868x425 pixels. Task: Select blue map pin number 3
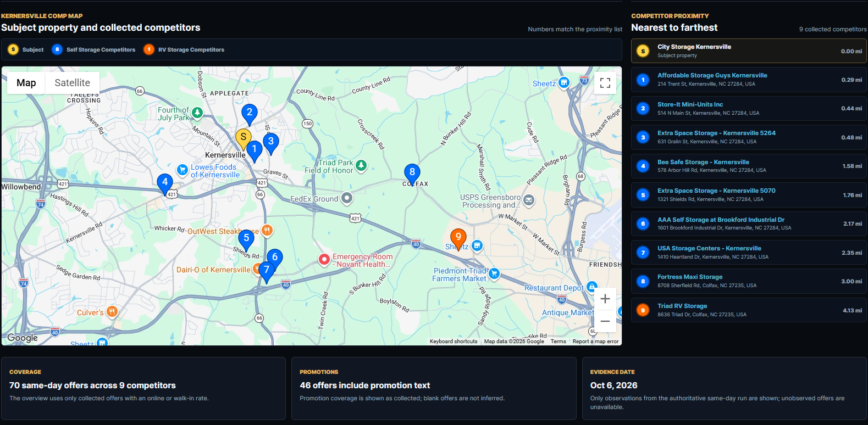(x=270, y=144)
